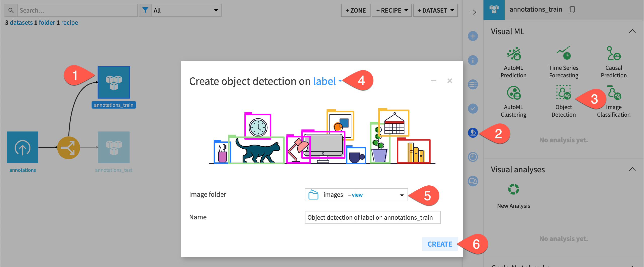Collapse the Visual ML section
This screenshot has width=644, height=267.
[633, 31]
